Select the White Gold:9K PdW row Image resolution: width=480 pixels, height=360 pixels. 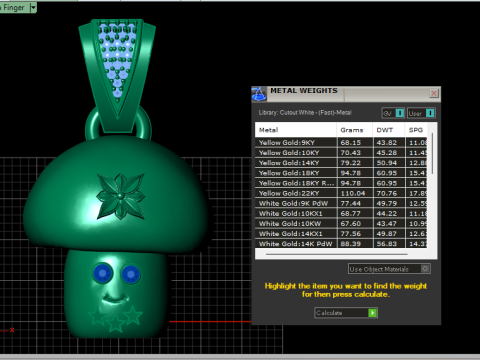pos(341,203)
